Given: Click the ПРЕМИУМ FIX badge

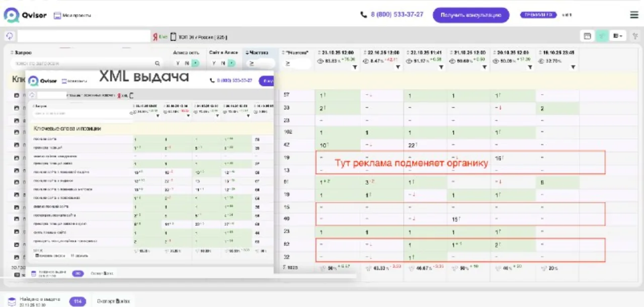Looking at the screenshot, I should [538, 15].
